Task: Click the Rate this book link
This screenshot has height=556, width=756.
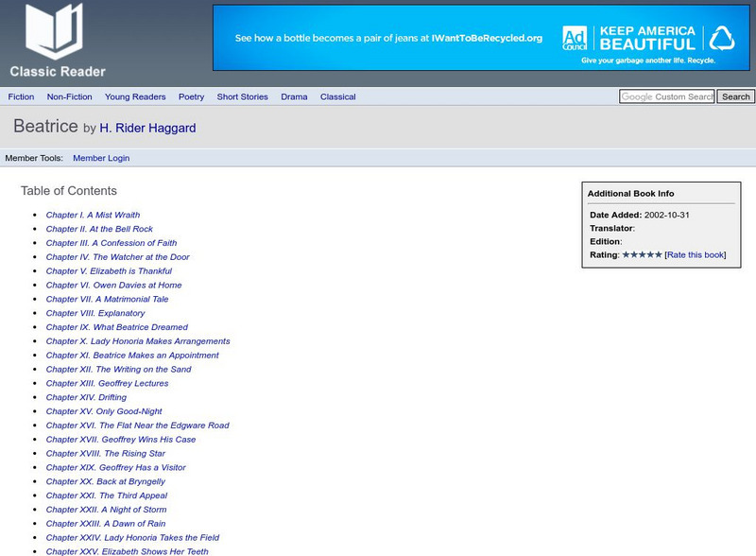Action: tap(696, 255)
